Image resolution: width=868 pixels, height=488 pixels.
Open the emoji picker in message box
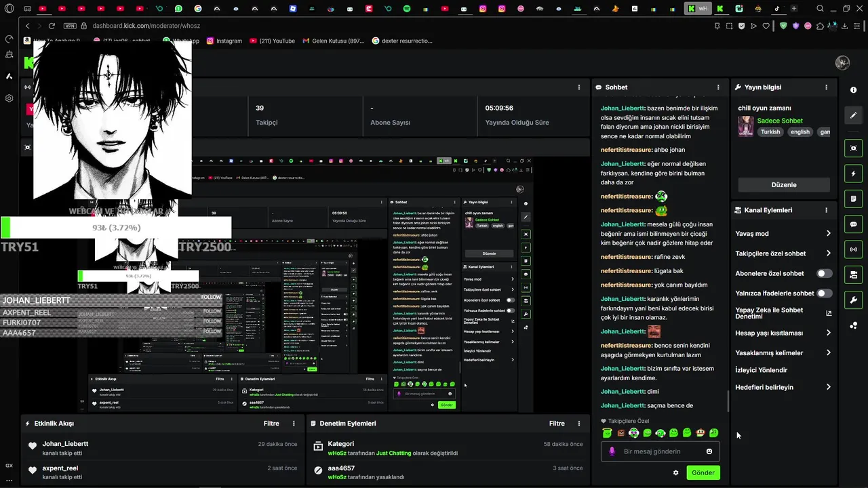[x=709, y=451]
